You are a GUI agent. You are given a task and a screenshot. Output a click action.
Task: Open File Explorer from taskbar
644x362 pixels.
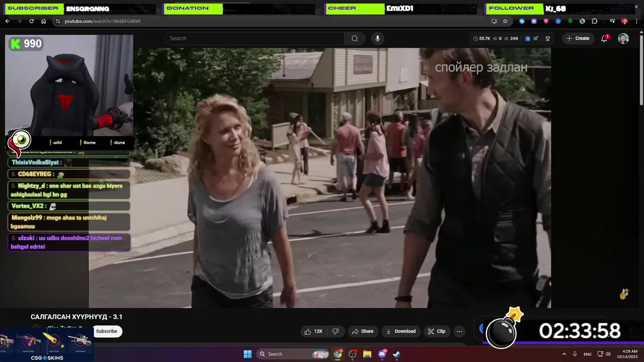coord(367,354)
